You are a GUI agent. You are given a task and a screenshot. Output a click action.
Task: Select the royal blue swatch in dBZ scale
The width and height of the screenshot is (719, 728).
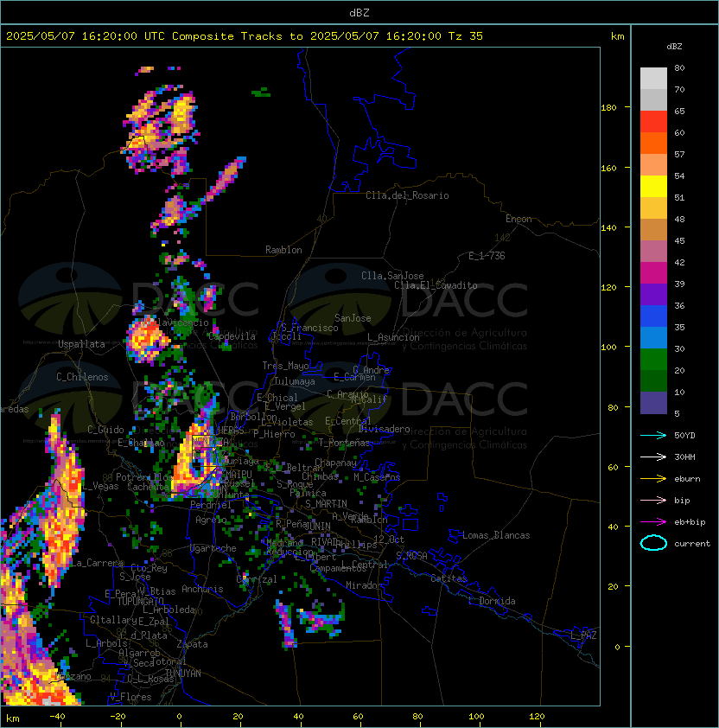pyautogui.click(x=653, y=316)
